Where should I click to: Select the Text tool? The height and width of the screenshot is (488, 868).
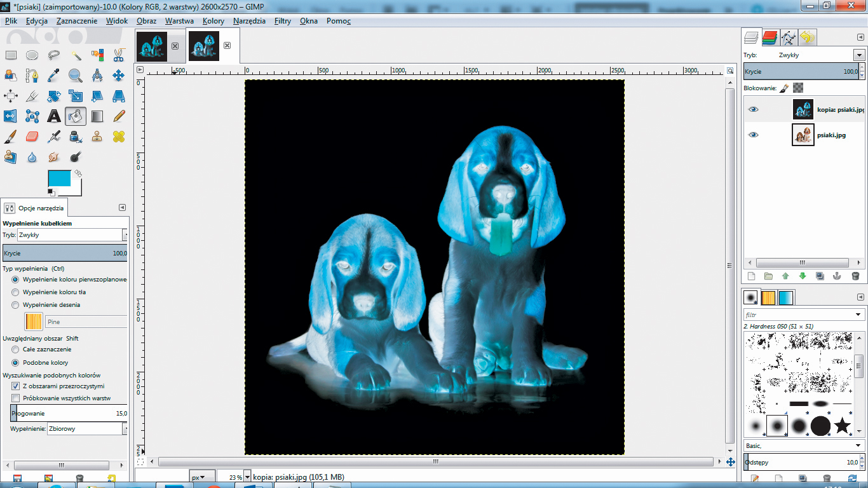[54, 116]
